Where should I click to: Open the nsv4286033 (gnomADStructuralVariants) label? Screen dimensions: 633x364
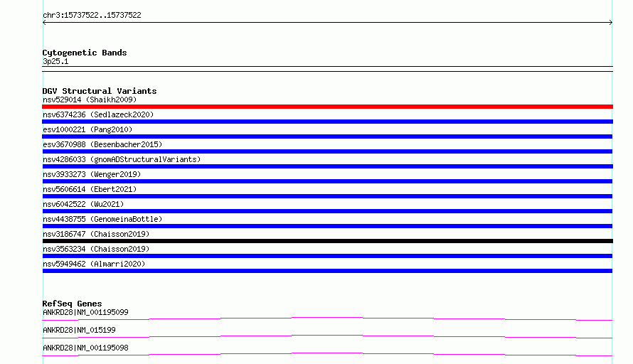(x=122, y=159)
